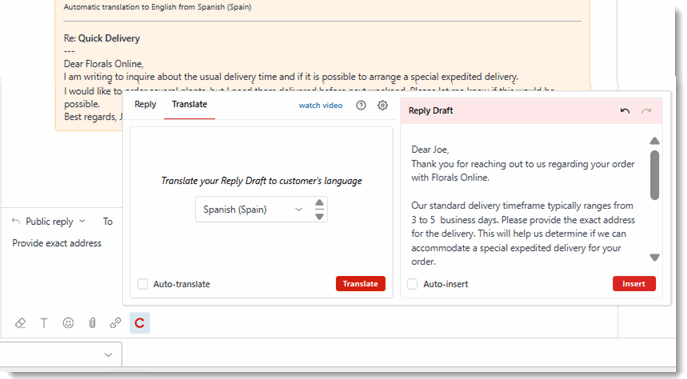Click the 'Dear Florals Online,' greeting line
The width and height of the screenshot is (687, 379).
click(x=103, y=64)
